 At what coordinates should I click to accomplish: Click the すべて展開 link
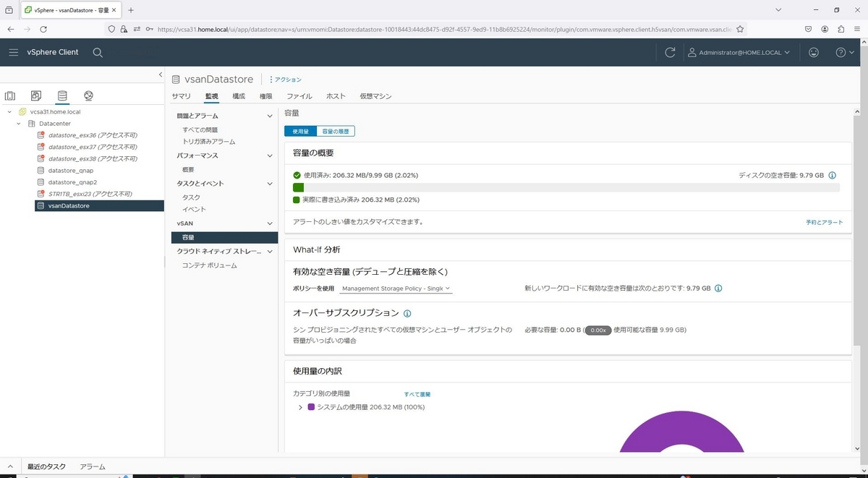tap(417, 394)
